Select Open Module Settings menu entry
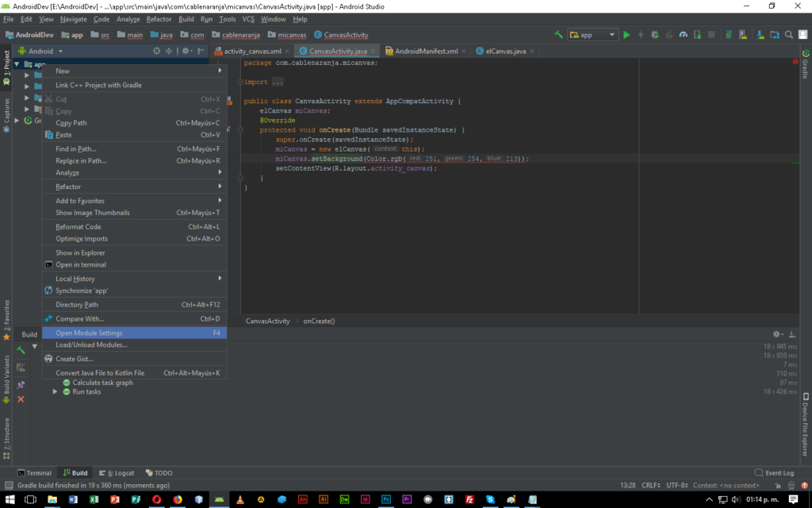The width and height of the screenshot is (812, 508). click(x=89, y=333)
